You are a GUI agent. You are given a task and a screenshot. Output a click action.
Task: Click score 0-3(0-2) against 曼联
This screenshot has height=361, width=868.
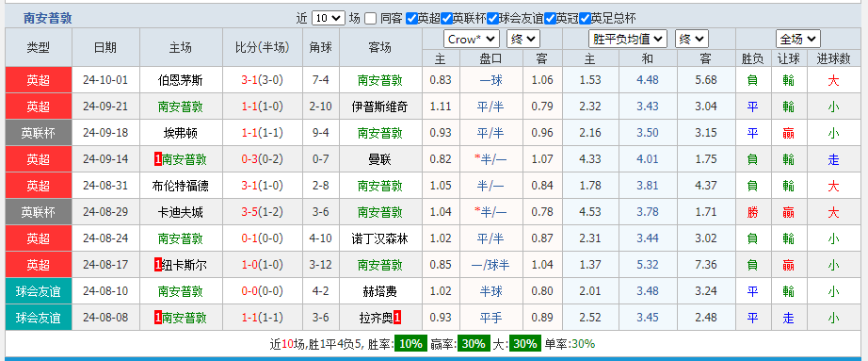[263, 159]
